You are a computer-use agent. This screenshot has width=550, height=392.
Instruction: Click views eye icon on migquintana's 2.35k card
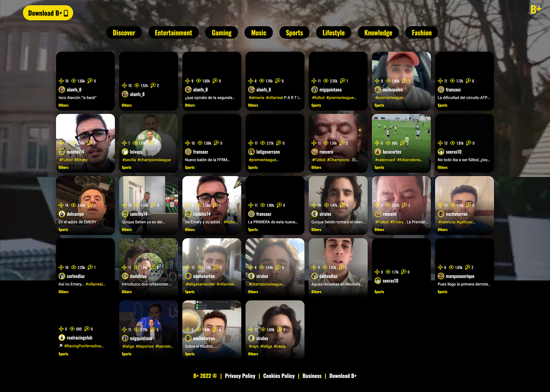[326, 81]
